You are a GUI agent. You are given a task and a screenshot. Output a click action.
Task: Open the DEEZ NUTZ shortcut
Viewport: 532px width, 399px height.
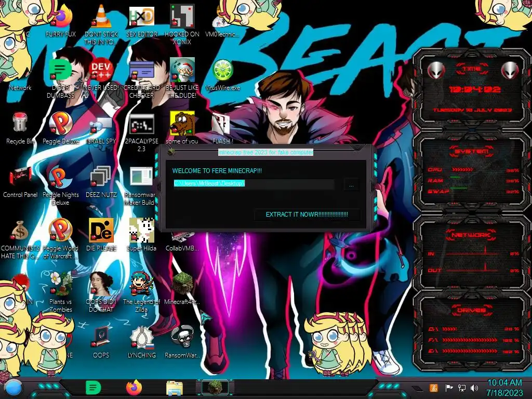tap(101, 177)
